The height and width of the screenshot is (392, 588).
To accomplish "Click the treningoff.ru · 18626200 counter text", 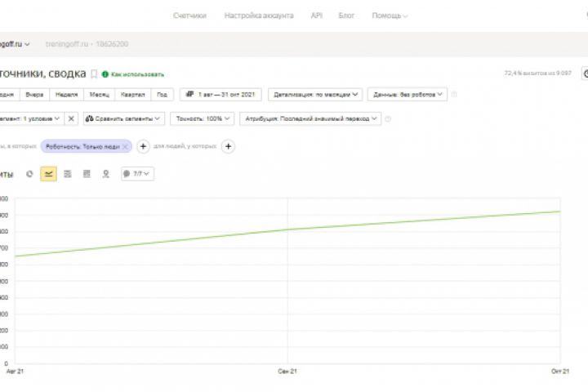I will point(87,44).
